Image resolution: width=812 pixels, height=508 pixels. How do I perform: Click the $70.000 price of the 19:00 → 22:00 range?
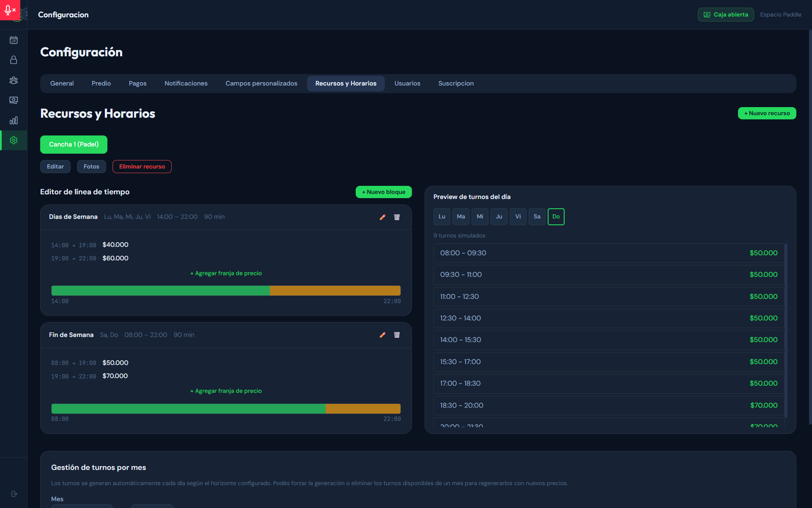click(x=115, y=376)
